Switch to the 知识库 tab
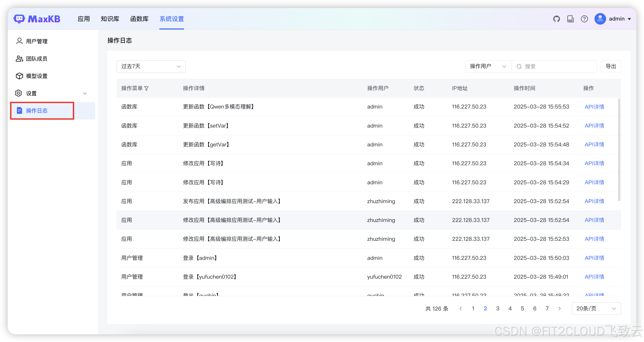 (x=110, y=19)
